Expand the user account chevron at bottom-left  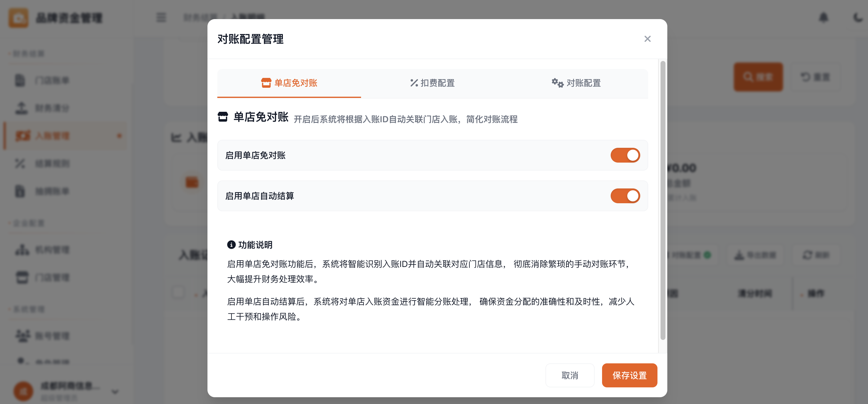coord(115,391)
